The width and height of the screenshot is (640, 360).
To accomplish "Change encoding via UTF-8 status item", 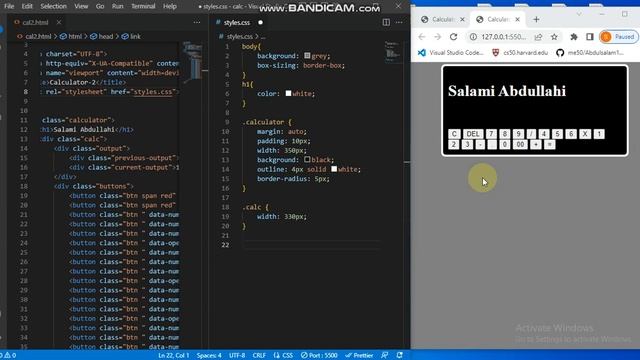I will (x=237, y=355).
